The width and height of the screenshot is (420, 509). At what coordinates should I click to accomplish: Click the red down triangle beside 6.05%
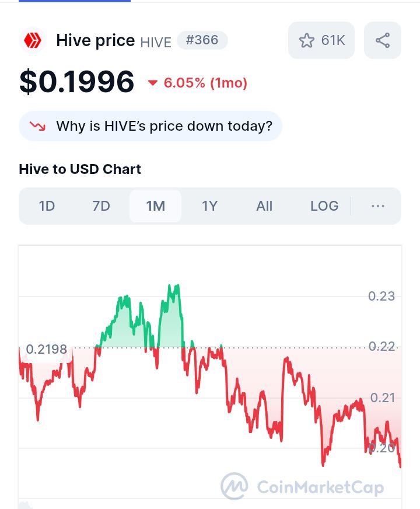pos(152,83)
